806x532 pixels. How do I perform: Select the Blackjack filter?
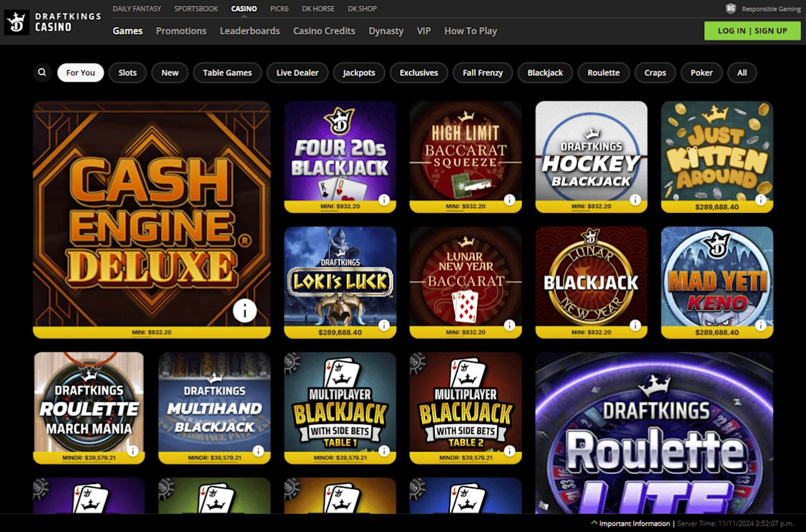pyautogui.click(x=546, y=72)
